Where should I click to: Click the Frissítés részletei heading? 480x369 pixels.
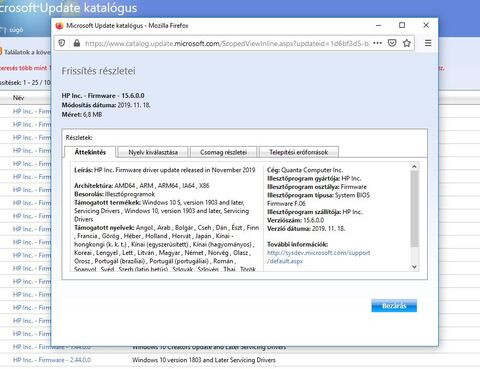tap(98, 71)
